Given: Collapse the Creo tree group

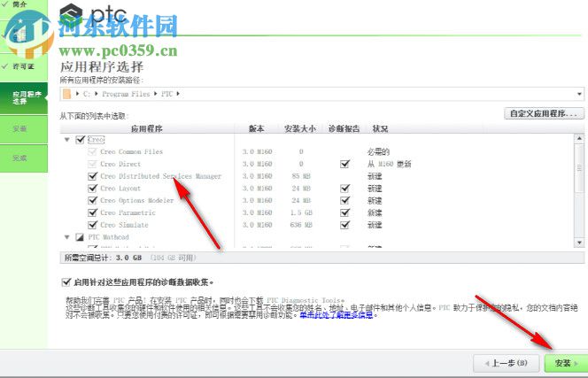Looking at the screenshot, I should [x=67, y=140].
